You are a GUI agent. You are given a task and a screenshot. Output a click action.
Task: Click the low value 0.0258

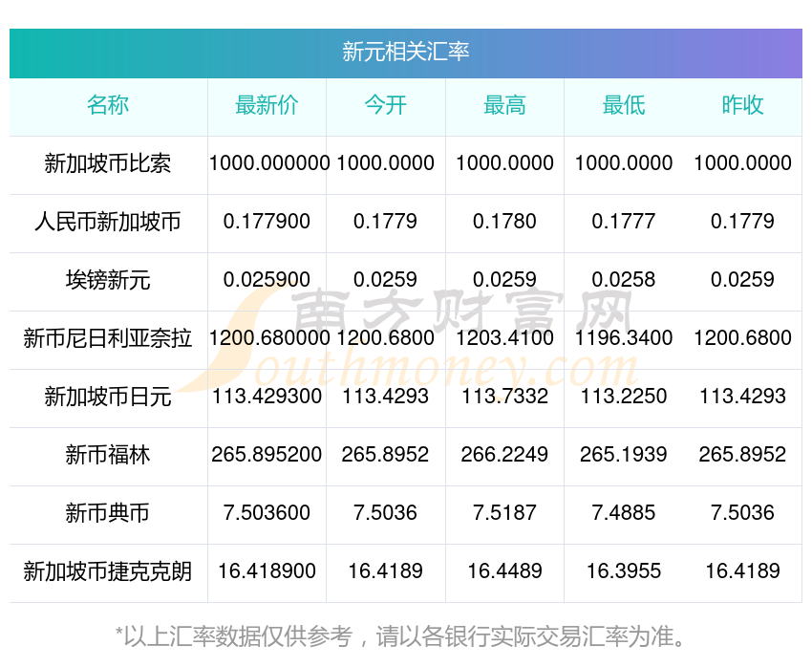624,280
